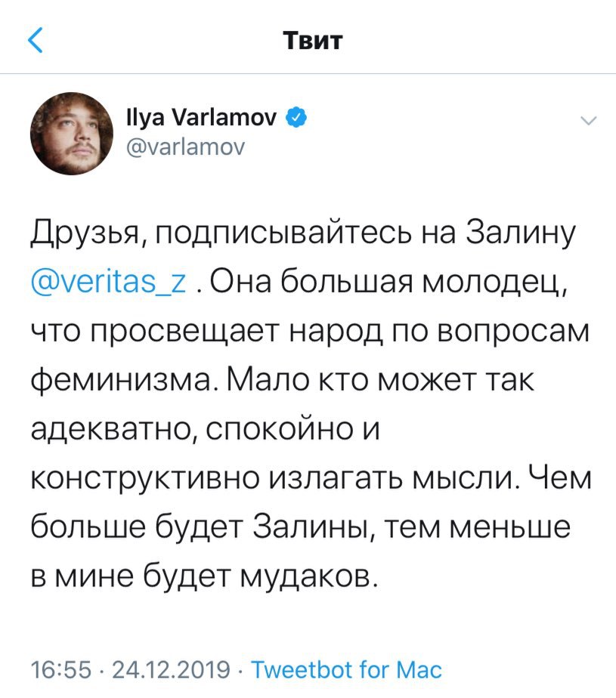Image resolution: width=616 pixels, height=698 pixels.
Task: Select the 16:55 tweet timestamp
Action: 61,669
